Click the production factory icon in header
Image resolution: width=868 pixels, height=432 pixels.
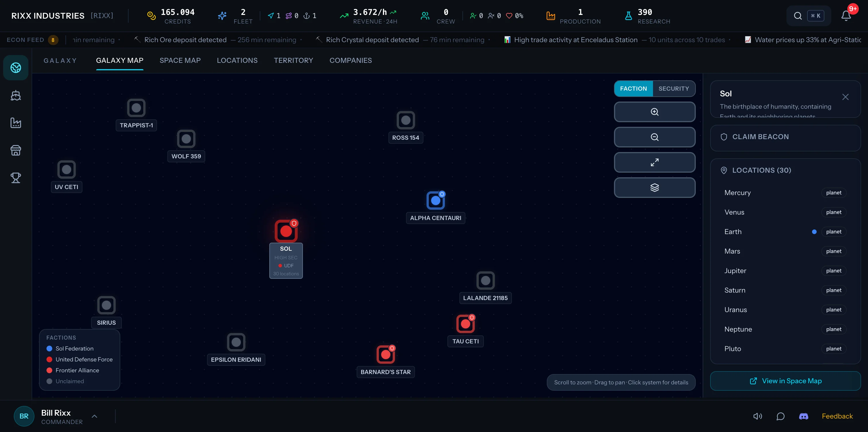tap(551, 16)
